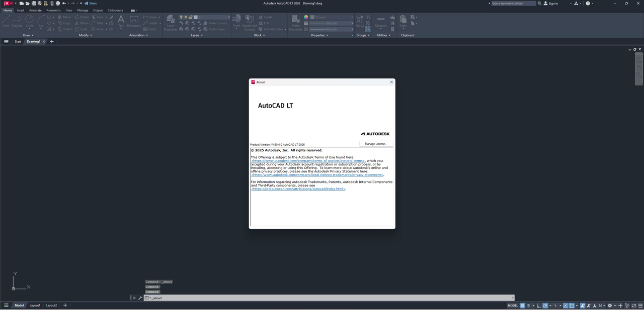Click the Line tool in Draw panel

tap(6, 20)
